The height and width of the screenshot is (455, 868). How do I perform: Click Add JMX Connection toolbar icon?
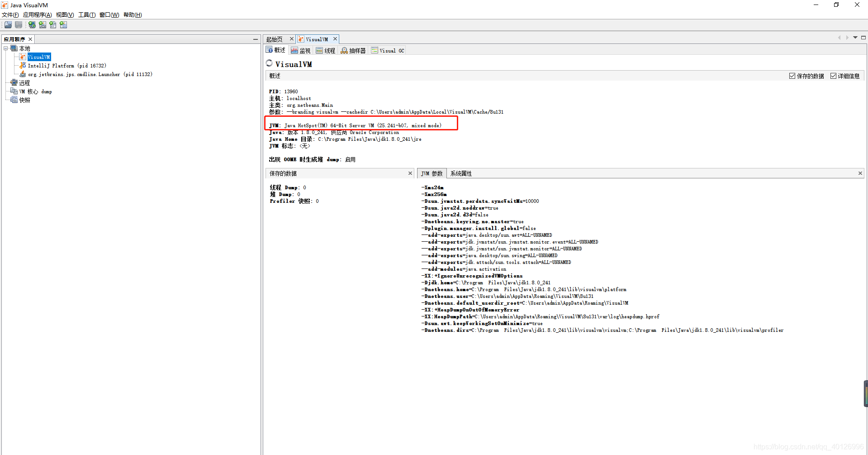point(43,25)
